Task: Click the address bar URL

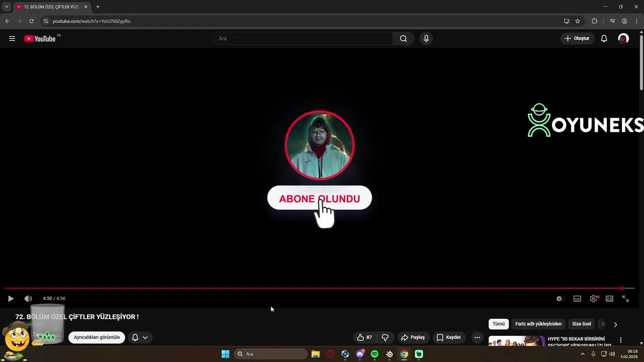Action: tap(92, 21)
